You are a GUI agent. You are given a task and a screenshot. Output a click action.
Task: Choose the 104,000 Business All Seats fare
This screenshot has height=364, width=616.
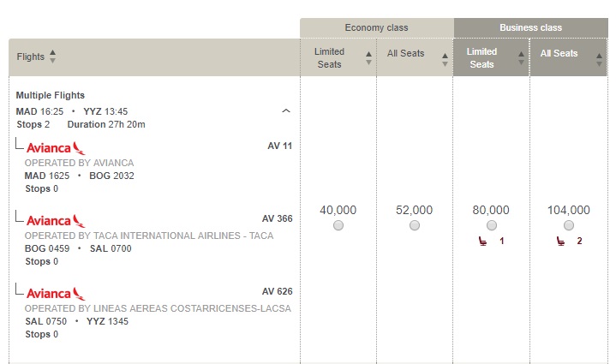(569, 225)
